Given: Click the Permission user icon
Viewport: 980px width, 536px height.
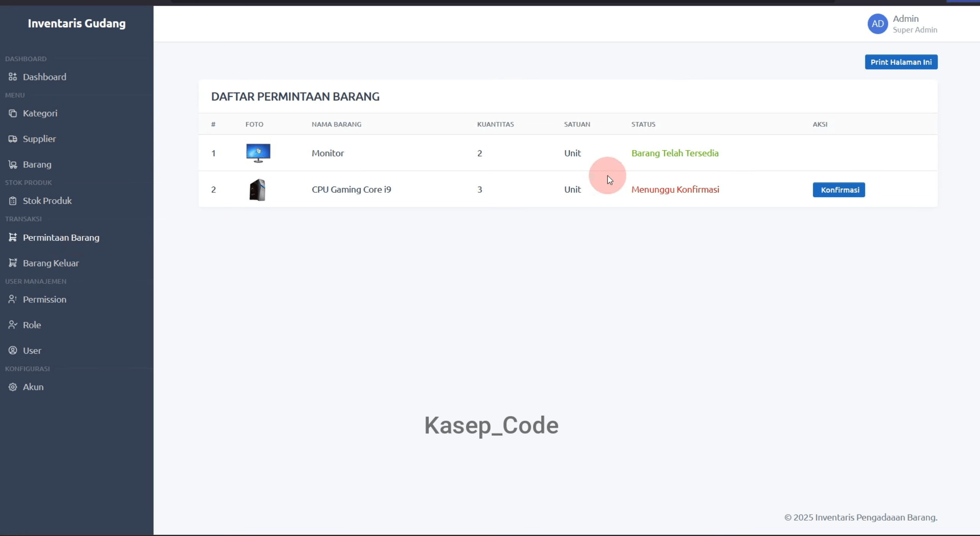Looking at the screenshot, I should point(13,299).
